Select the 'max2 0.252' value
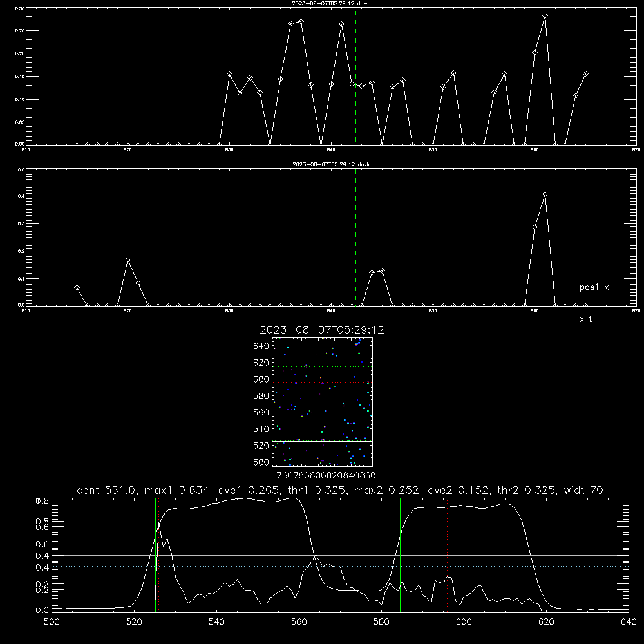Viewport: 644px width, 644px height. point(387,490)
